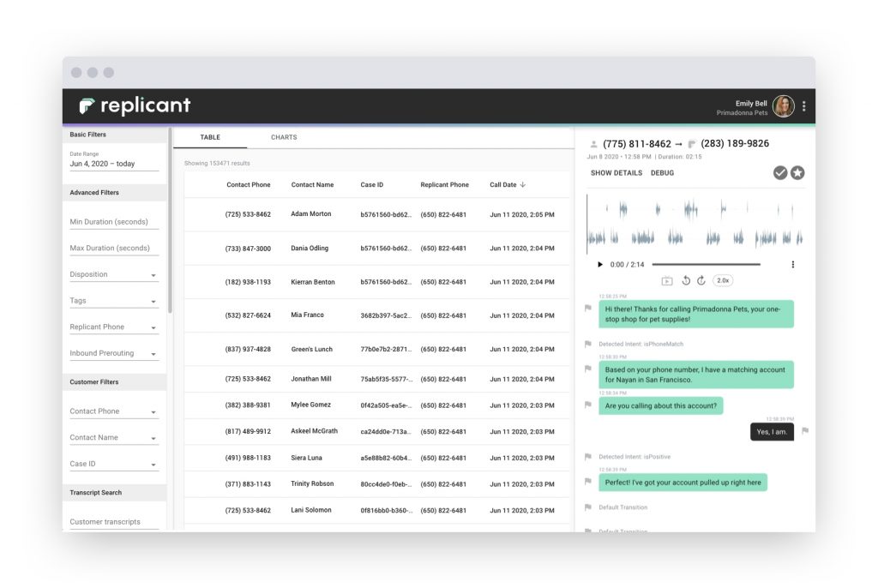Open the Contact Name filter dropdown
Image resolution: width=878 pixels, height=588 pixels.
click(114, 438)
